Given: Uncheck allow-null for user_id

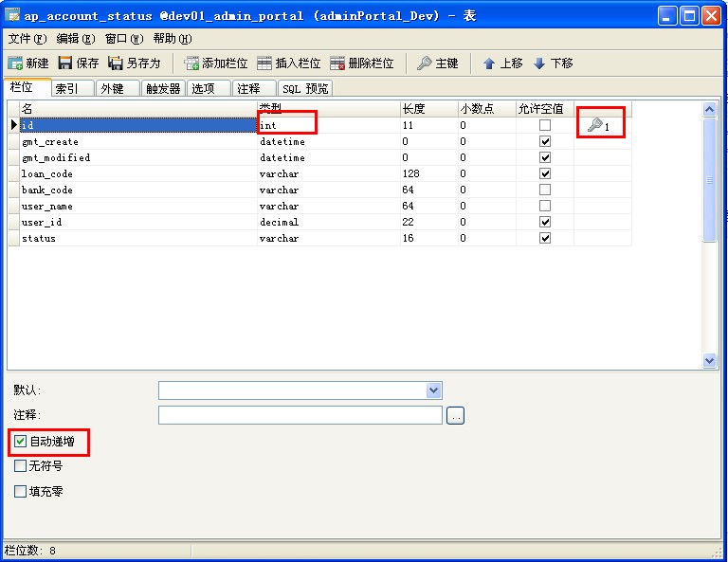Looking at the screenshot, I should pos(545,222).
